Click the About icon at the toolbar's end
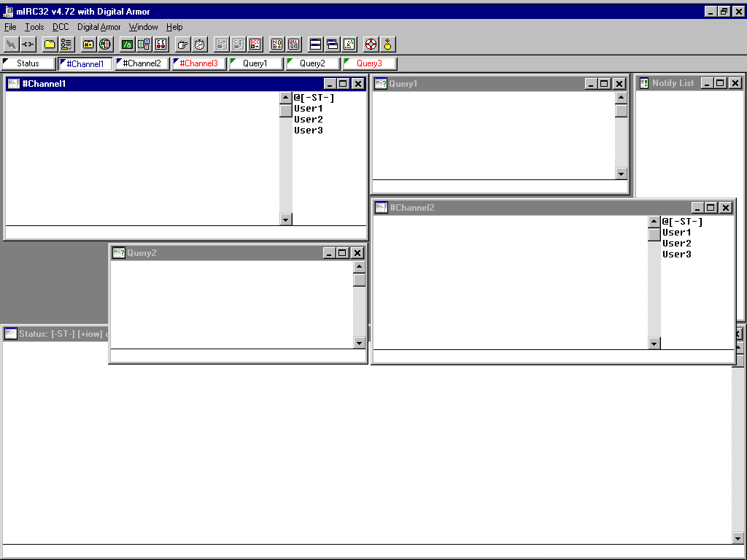 (388, 44)
